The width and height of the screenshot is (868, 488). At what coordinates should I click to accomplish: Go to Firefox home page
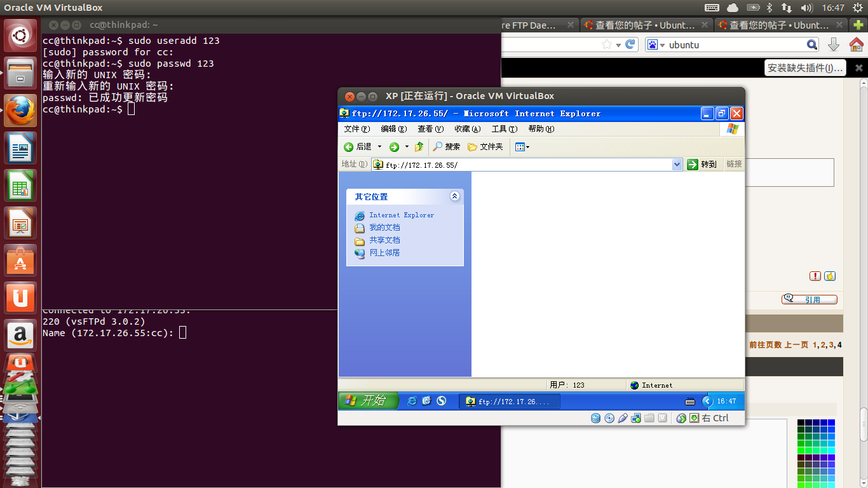pyautogui.click(x=857, y=44)
